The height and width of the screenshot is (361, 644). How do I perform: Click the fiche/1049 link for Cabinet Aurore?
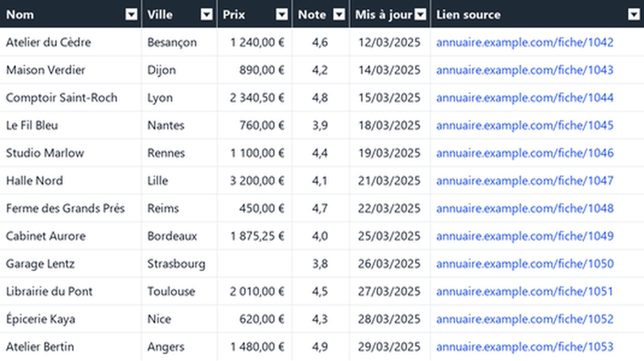(x=525, y=236)
